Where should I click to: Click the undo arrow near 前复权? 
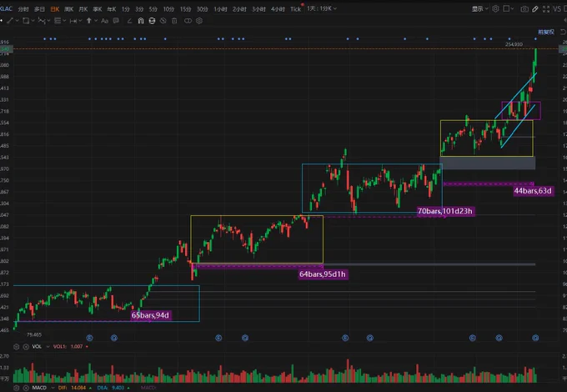click(563, 33)
